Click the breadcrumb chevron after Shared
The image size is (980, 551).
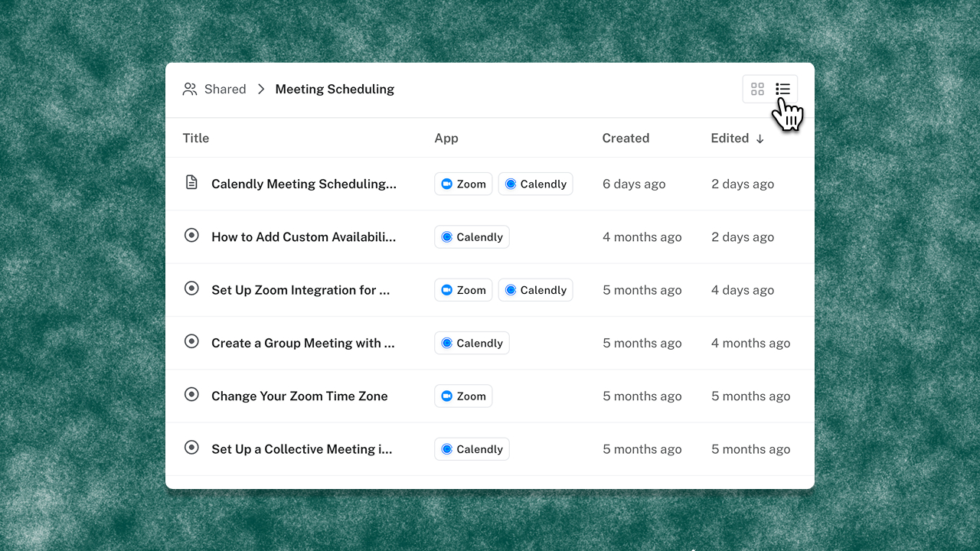click(x=261, y=90)
